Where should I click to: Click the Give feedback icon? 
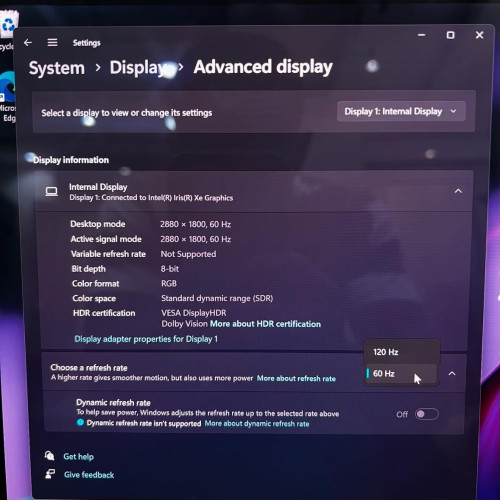pyautogui.click(x=50, y=474)
